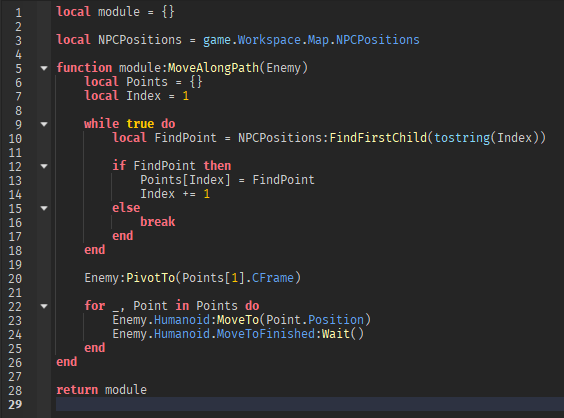The height and width of the screenshot is (418, 564).
Task: Click 'Points[Index]' assignment on line 13
Action: (x=185, y=180)
